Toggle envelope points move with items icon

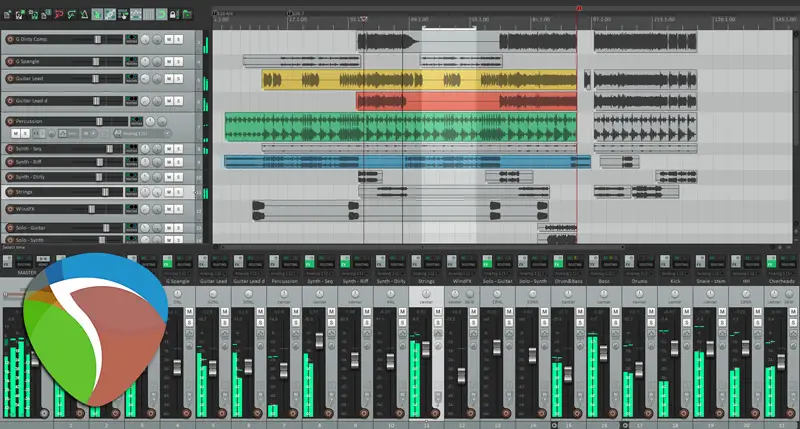pyautogui.click(x=136, y=14)
